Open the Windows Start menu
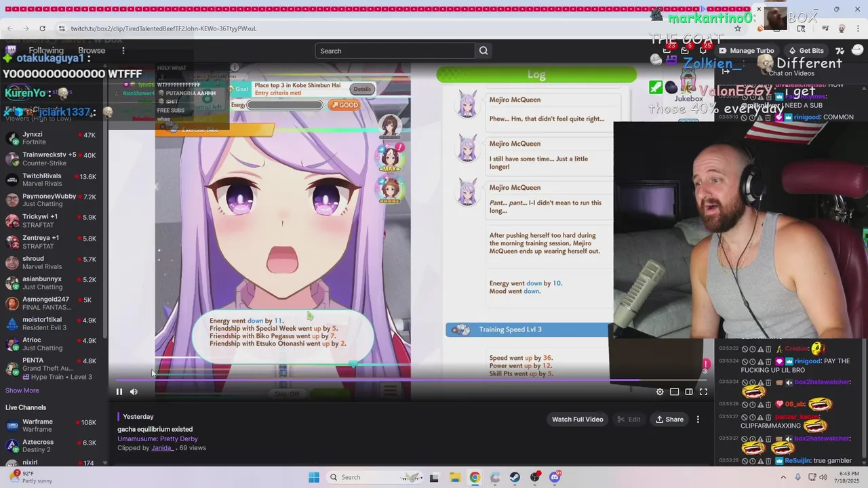 [x=313, y=477]
